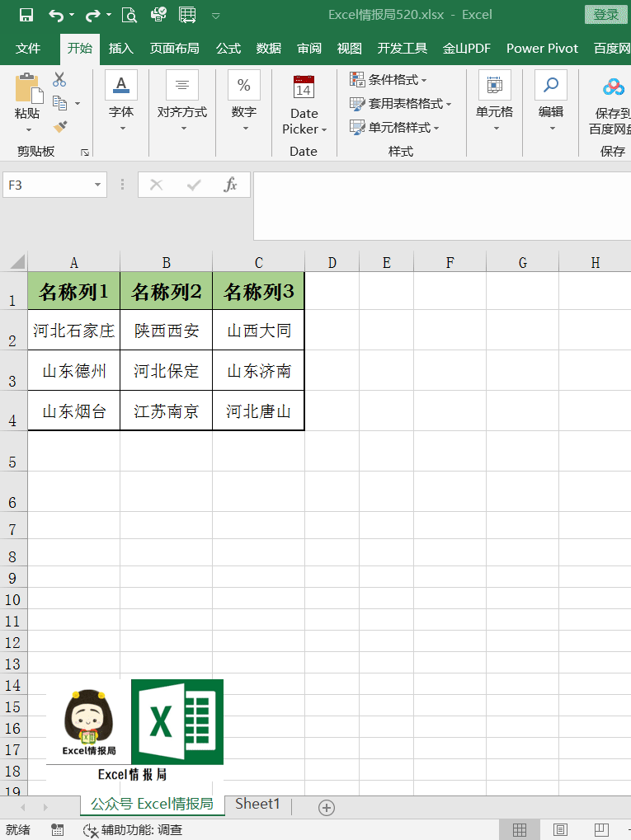Image resolution: width=631 pixels, height=840 pixels.
Task: Select the Excel情报局 cartoon avatar picture
Action: [89, 722]
